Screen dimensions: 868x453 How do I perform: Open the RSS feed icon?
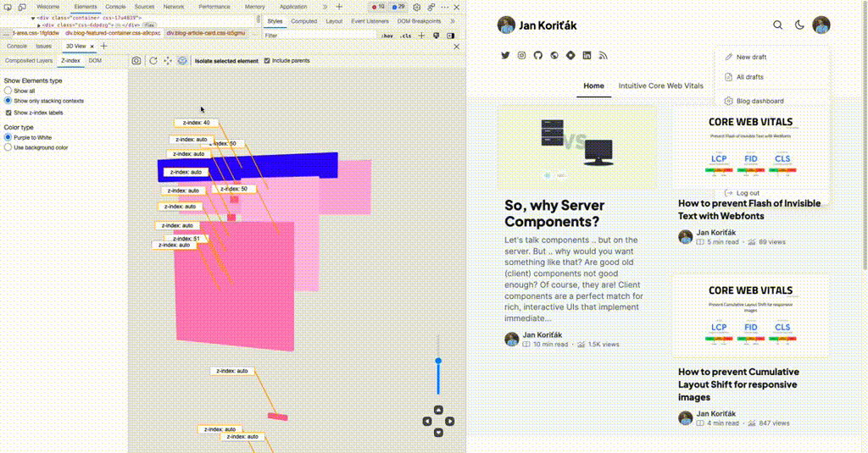coord(603,55)
